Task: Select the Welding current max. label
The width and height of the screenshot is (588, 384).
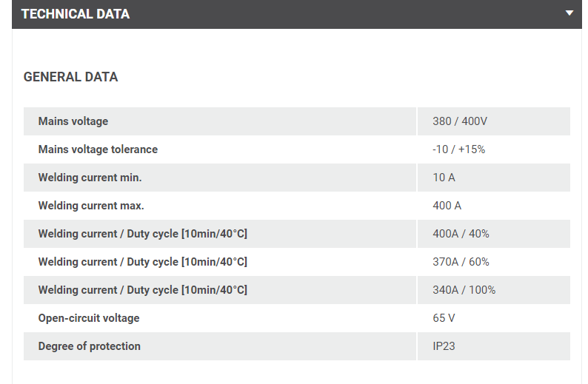Action: click(x=91, y=206)
